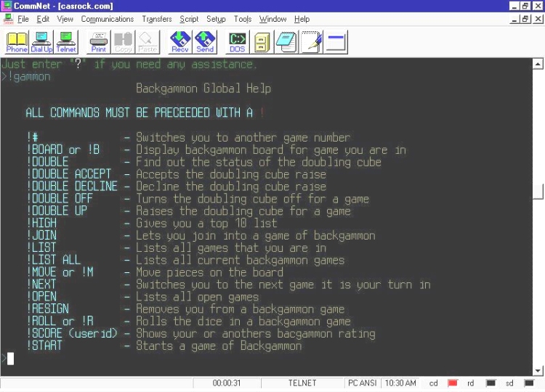Click the Recv file transfer icon
Viewport: 545px width, 392px height.
(x=180, y=42)
